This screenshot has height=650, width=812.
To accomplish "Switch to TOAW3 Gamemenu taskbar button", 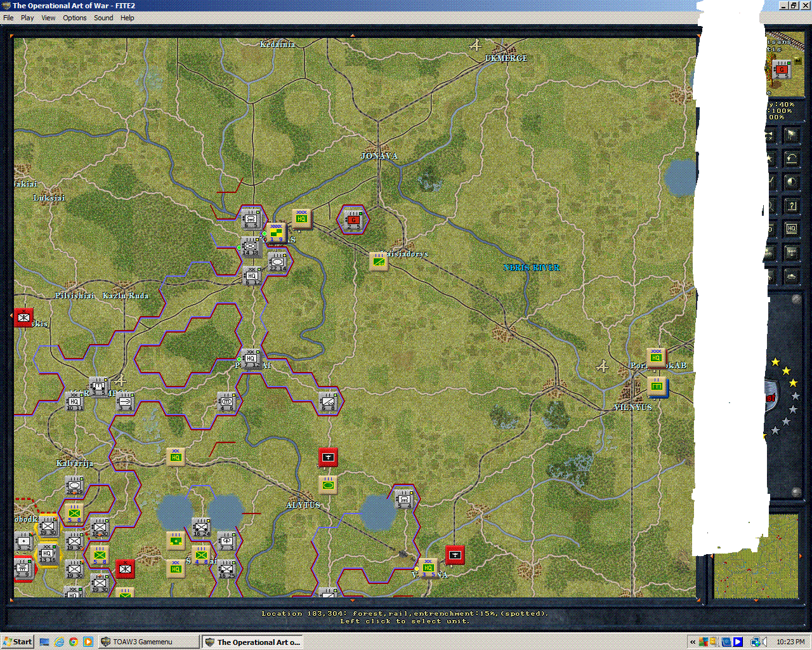I will click(x=148, y=642).
